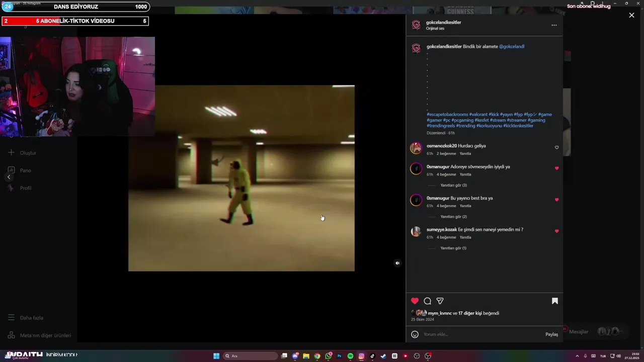Screen dimensions: 644x362
Task: Unlike the 'Adoreye sövmeseydin iyiydi ya' comment
Action: (556, 168)
